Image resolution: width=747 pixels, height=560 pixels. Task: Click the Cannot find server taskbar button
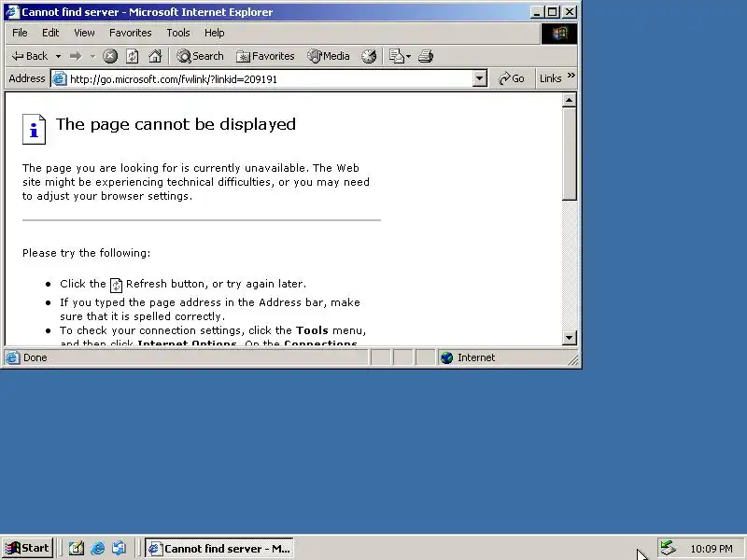pos(219,549)
